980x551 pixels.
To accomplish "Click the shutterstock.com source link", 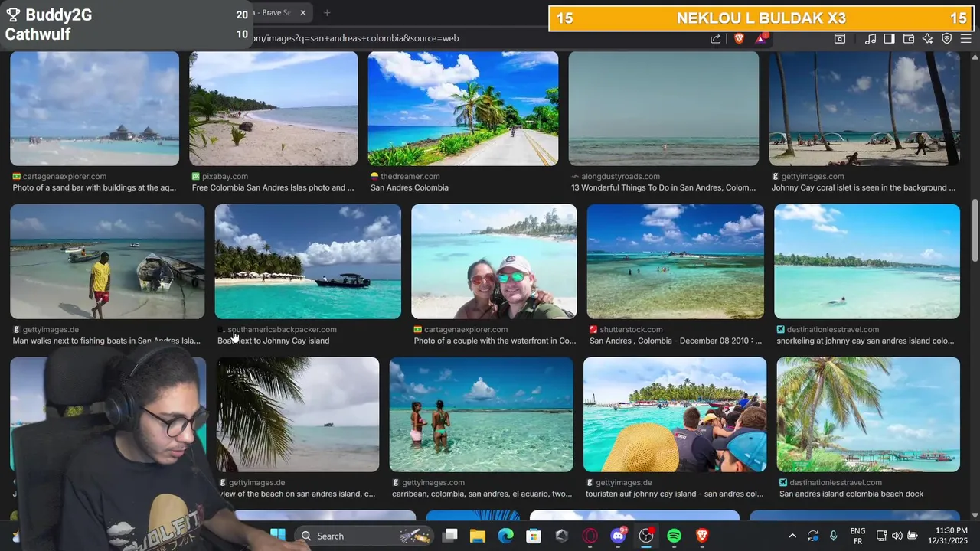I will pyautogui.click(x=632, y=329).
